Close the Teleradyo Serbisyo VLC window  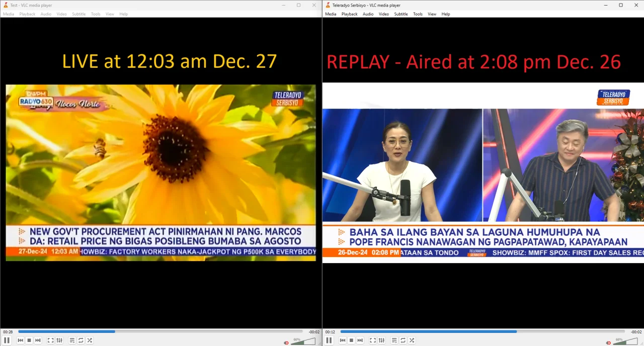636,5
